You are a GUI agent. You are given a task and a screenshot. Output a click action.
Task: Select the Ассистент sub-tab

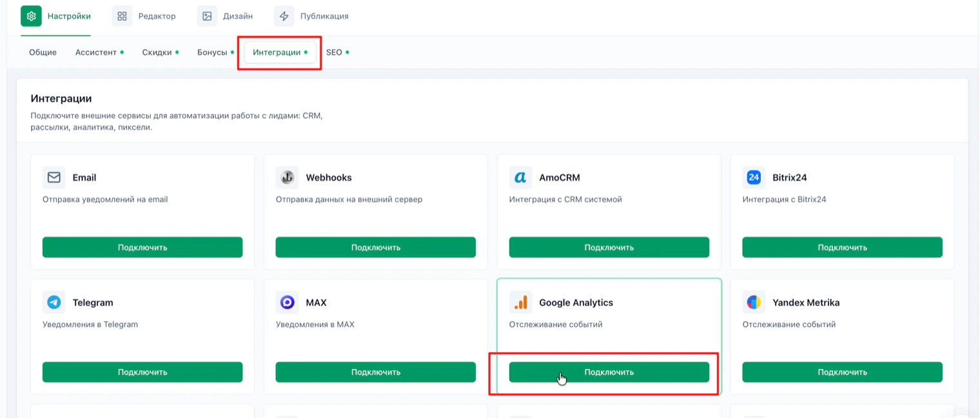tap(99, 52)
